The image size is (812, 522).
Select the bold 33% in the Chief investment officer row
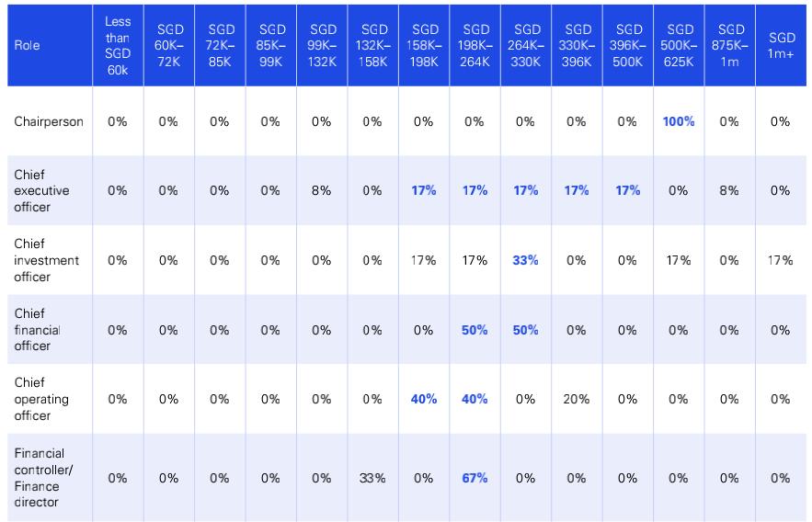[x=525, y=260]
